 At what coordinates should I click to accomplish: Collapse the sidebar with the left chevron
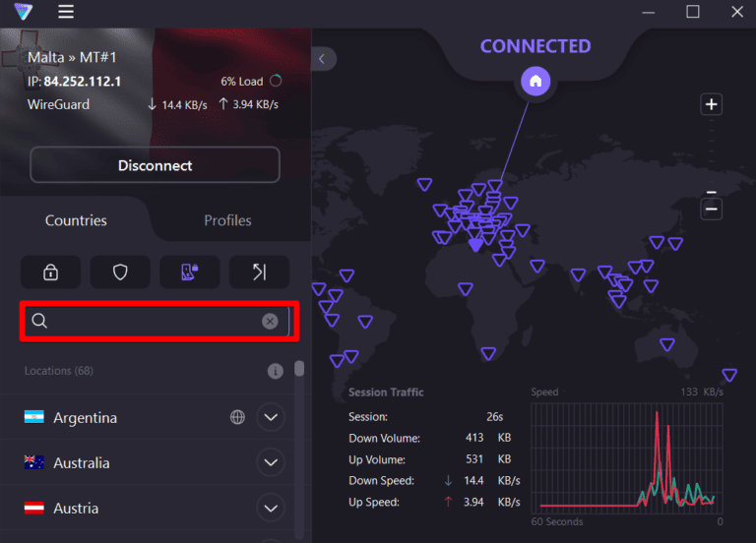(x=322, y=59)
